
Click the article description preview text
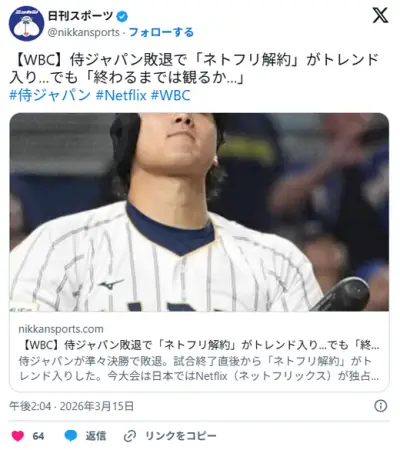click(x=199, y=368)
